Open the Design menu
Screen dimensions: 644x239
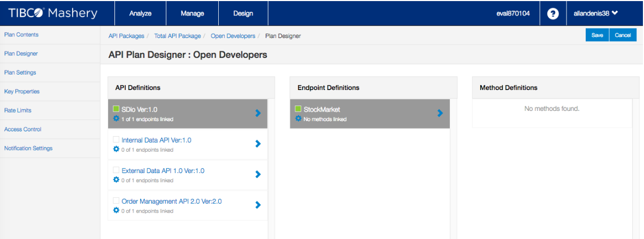coord(243,13)
